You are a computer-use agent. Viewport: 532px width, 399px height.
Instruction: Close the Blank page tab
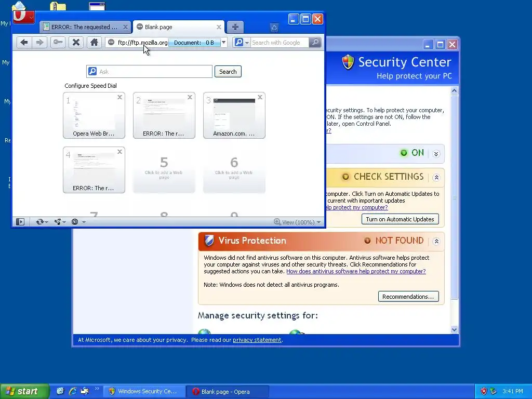[x=219, y=27]
